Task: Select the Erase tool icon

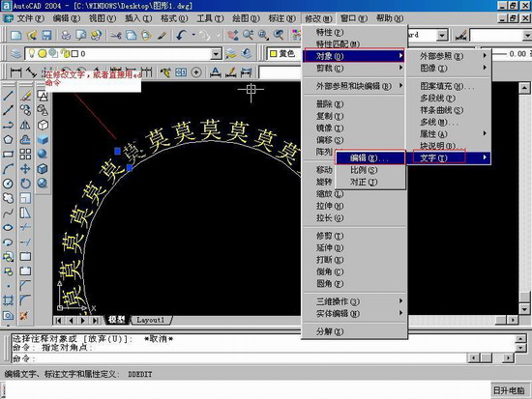Action: 25,96
